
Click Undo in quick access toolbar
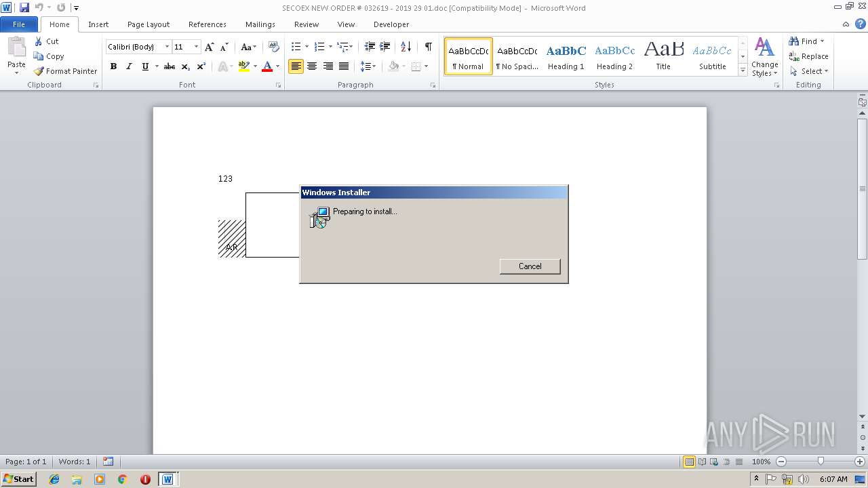pyautogui.click(x=39, y=7)
